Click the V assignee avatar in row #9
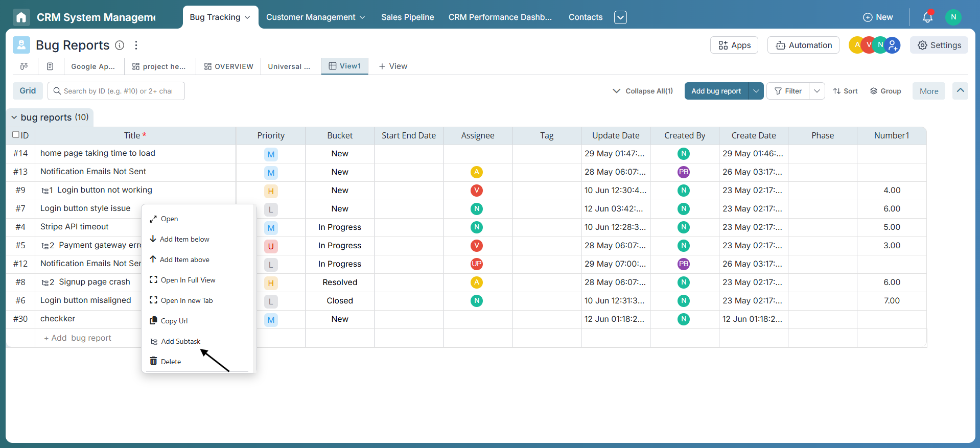Viewport: 980px width, 448px height. tap(477, 191)
